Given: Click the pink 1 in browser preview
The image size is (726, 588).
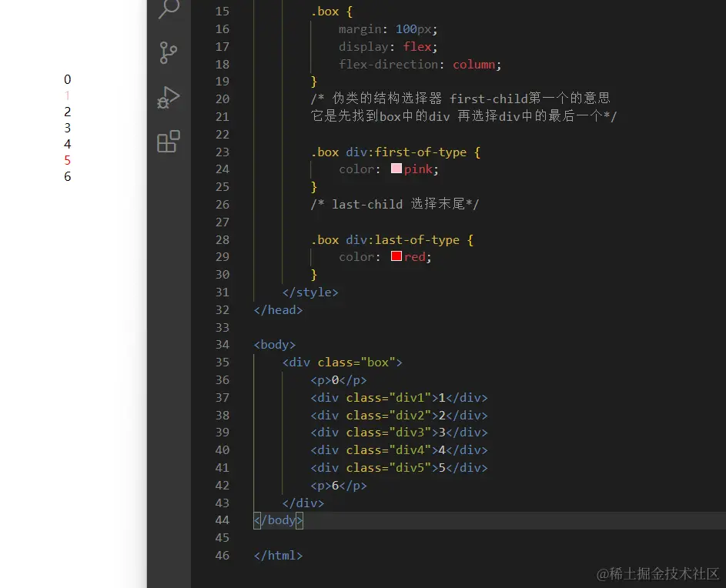Looking at the screenshot, I should [67, 95].
